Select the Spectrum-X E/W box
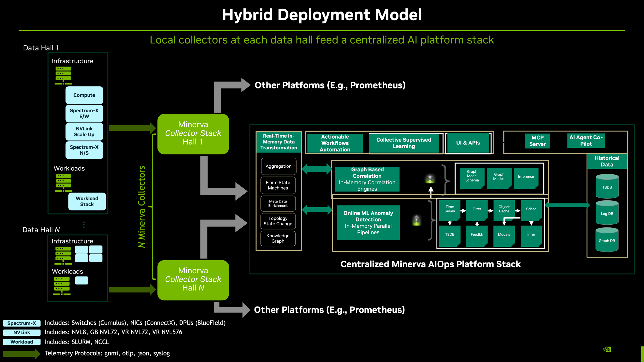Screen dimensions: 644x362 coord(84,113)
